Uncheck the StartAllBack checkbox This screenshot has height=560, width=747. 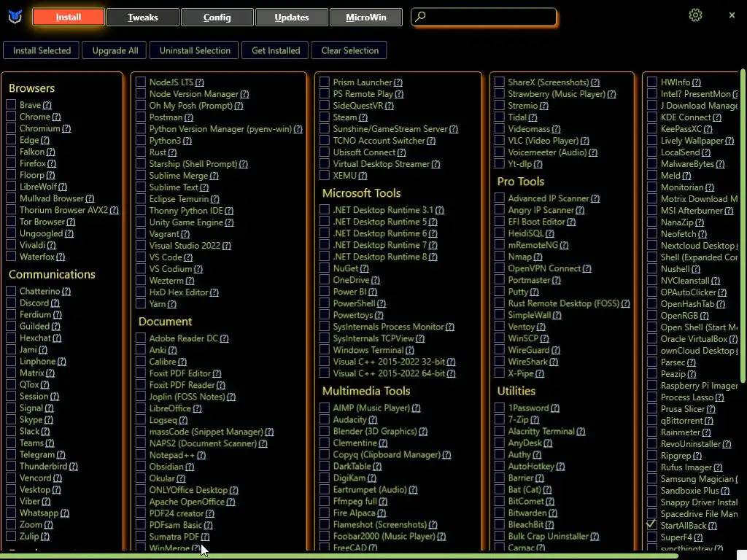click(x=651, y=525)
